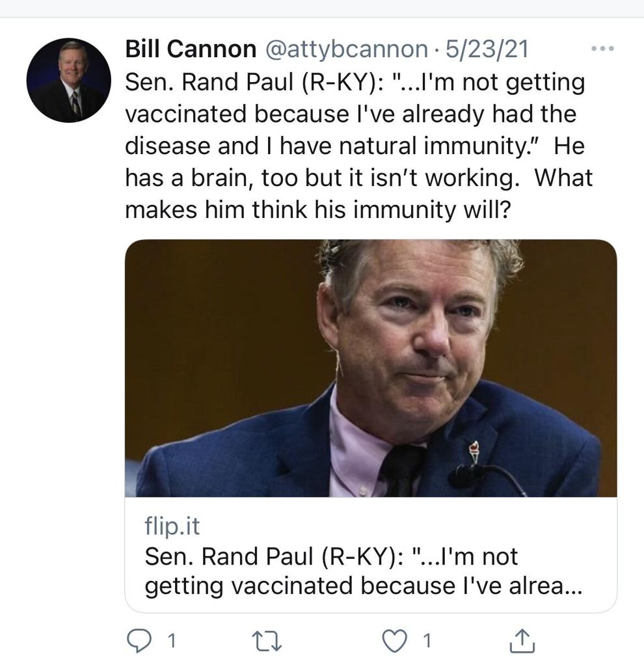Image resolution: width=644 pixels, height=670 pixels.
Task: Open the card headline ending in "I've alrea..."
Action: (363, 571)
